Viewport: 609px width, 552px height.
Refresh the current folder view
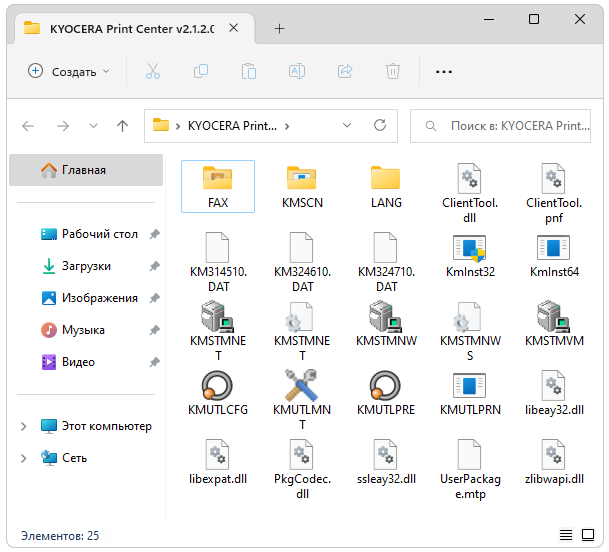(x=380, y=125)
